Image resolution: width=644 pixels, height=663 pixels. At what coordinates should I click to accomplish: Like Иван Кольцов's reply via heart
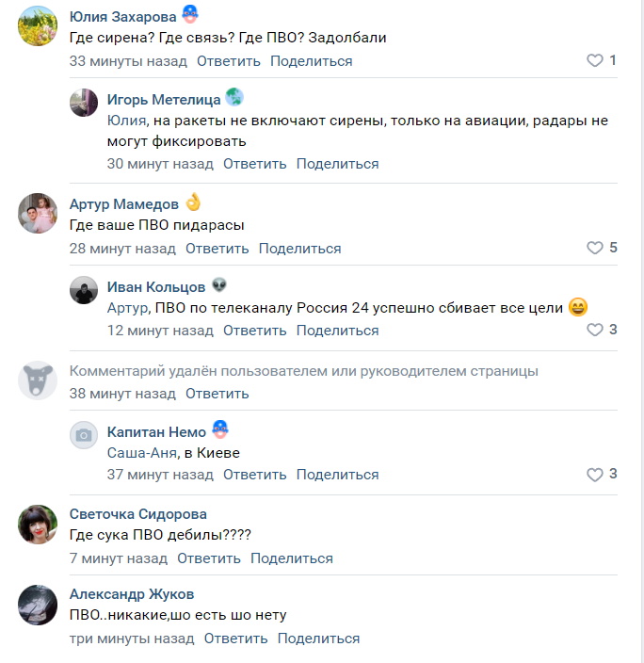(594, 330)
